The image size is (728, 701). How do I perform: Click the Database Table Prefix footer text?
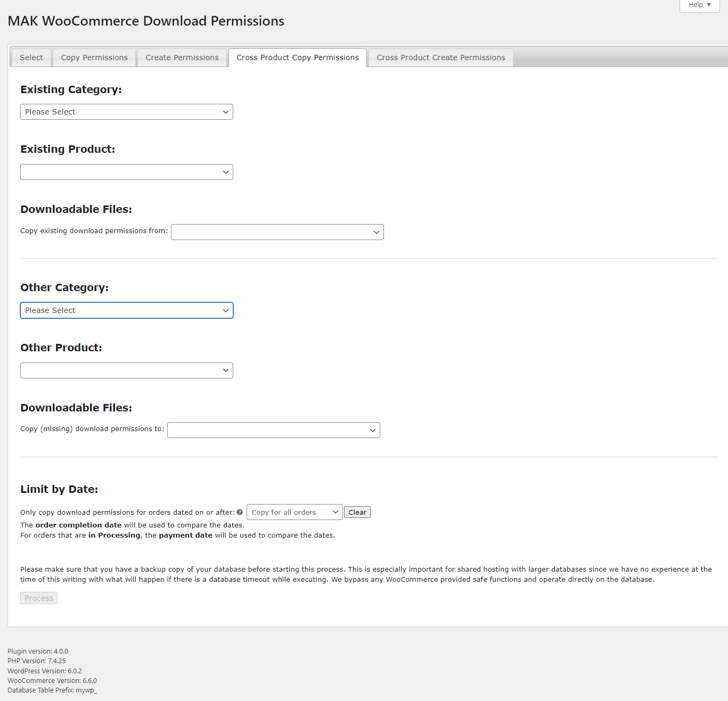[52, 690]
